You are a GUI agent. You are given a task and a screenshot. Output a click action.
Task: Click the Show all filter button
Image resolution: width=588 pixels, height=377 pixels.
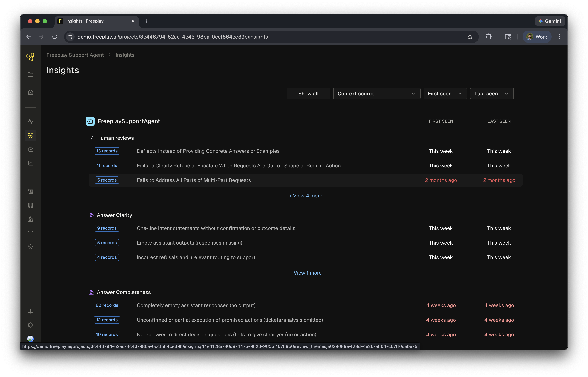[x=308, y=94]
